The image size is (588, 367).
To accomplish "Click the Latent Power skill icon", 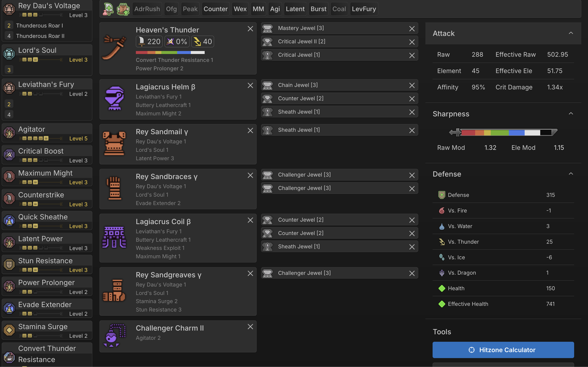I will click(x=9, y=242).
